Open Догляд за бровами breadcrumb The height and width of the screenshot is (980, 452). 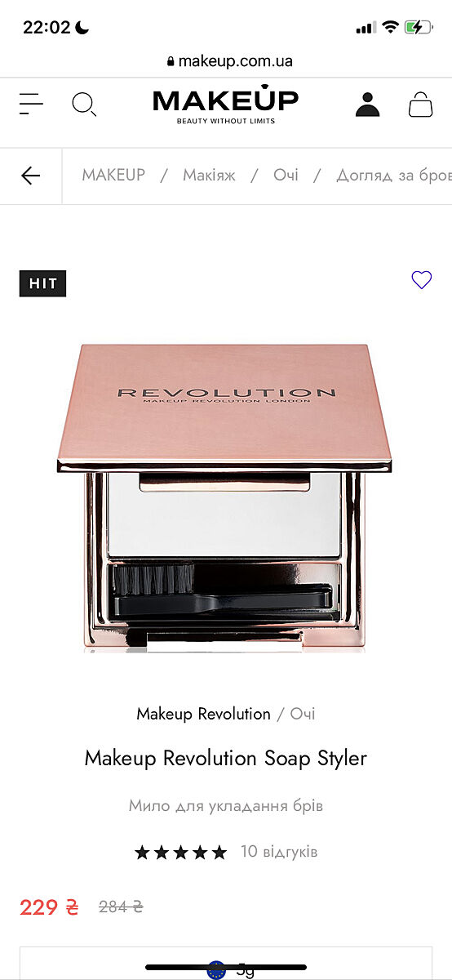pyautogui.click(x=394, y=175)
